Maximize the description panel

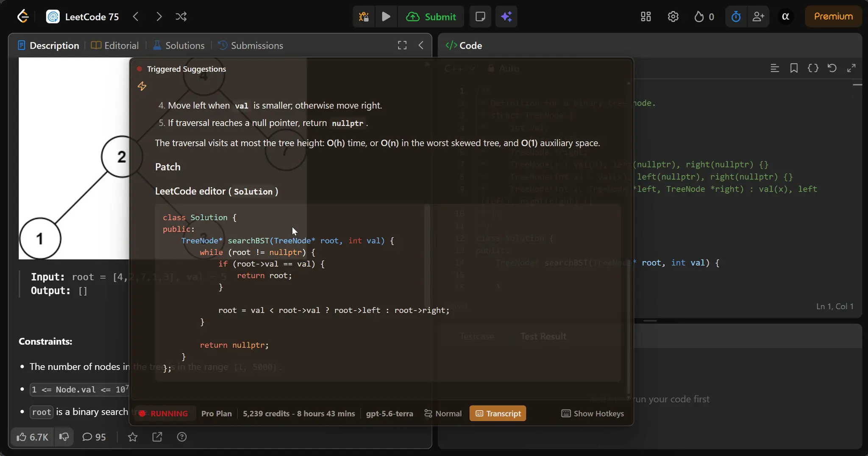[x=402, y=45]
